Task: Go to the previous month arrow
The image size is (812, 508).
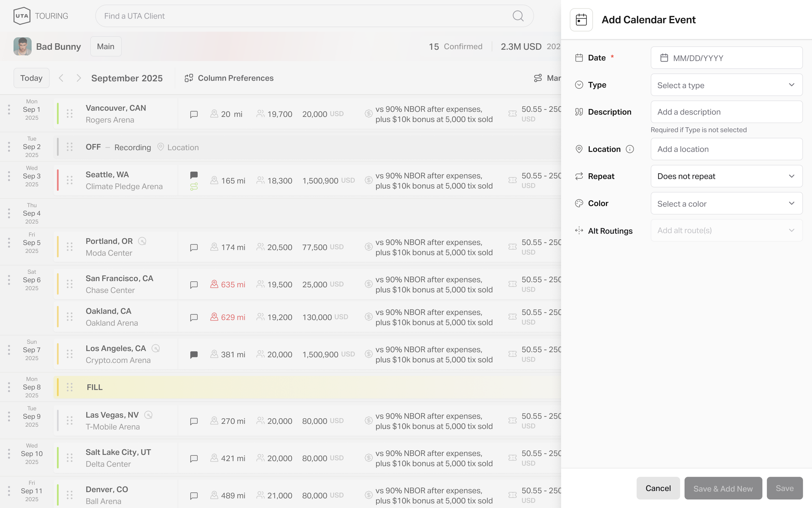Action: point(61,78)
